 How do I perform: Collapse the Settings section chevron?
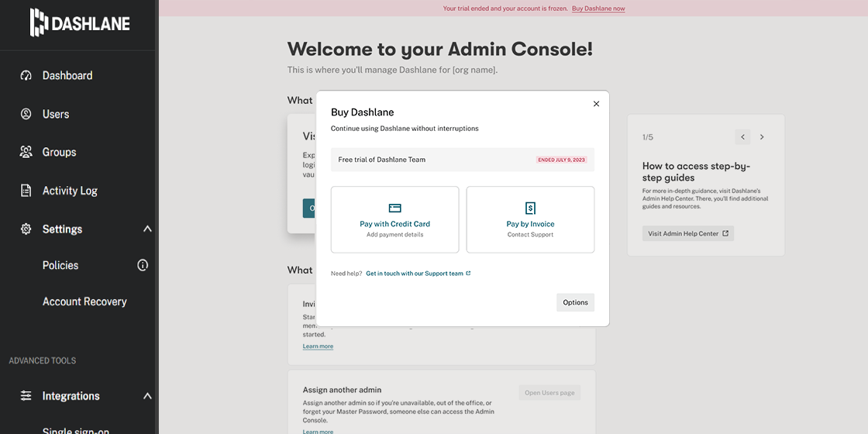[147, 229]
